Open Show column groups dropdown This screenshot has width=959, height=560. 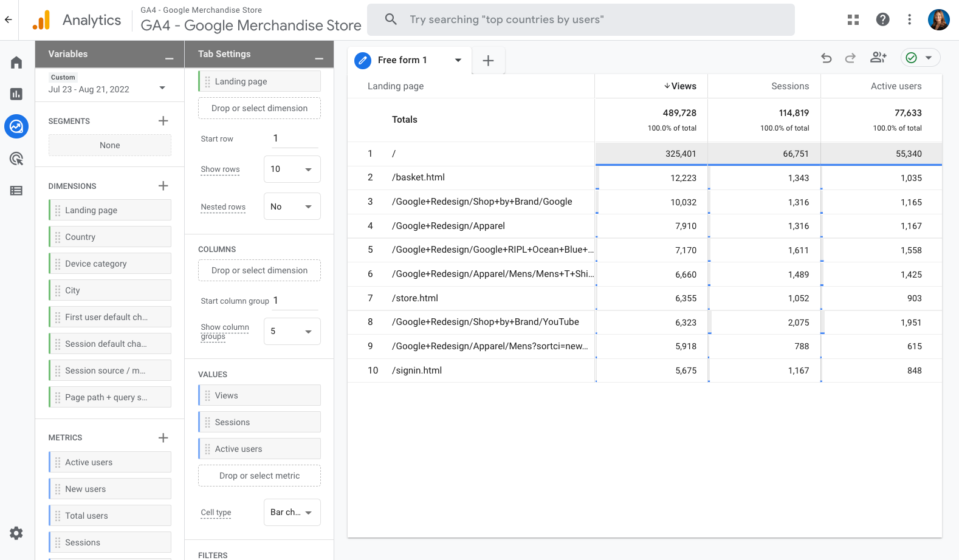[292, 332]
